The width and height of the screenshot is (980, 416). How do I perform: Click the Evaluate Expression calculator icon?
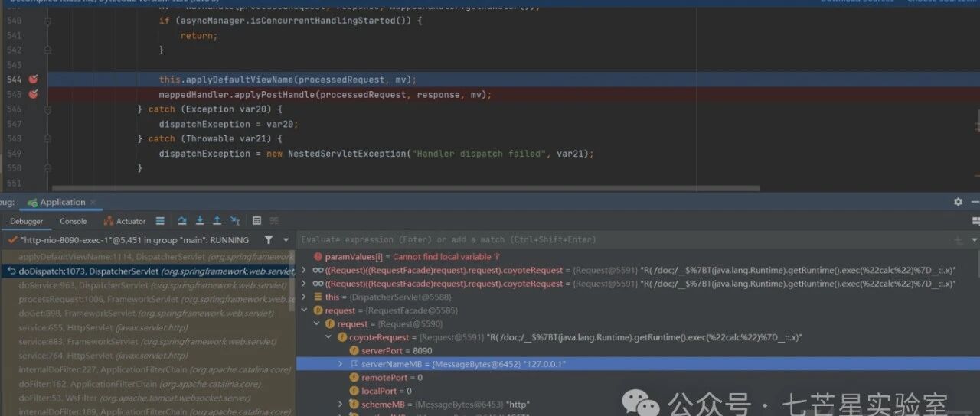[x=256, y=221]
